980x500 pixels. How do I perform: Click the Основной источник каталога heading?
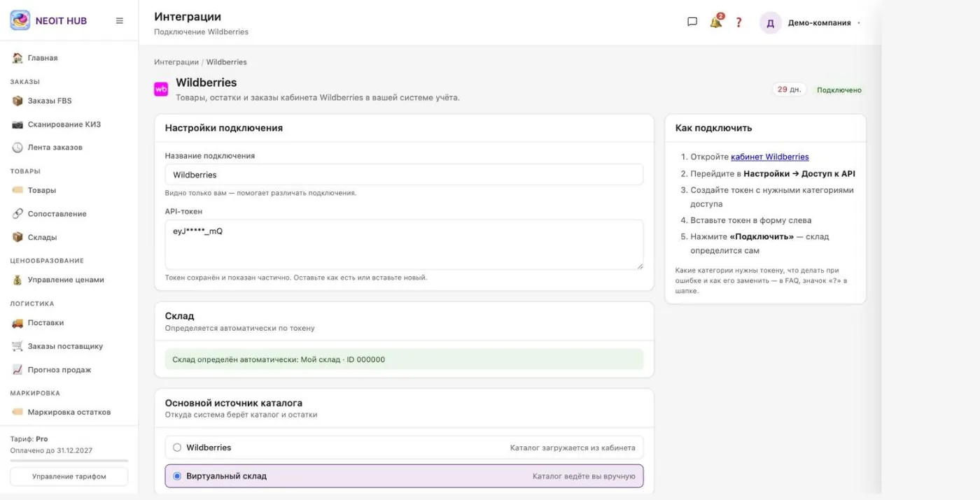tap(234, 403)
